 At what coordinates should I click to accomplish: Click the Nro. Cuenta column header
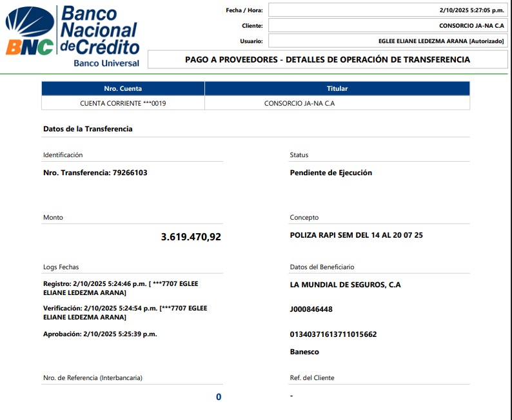123,88
